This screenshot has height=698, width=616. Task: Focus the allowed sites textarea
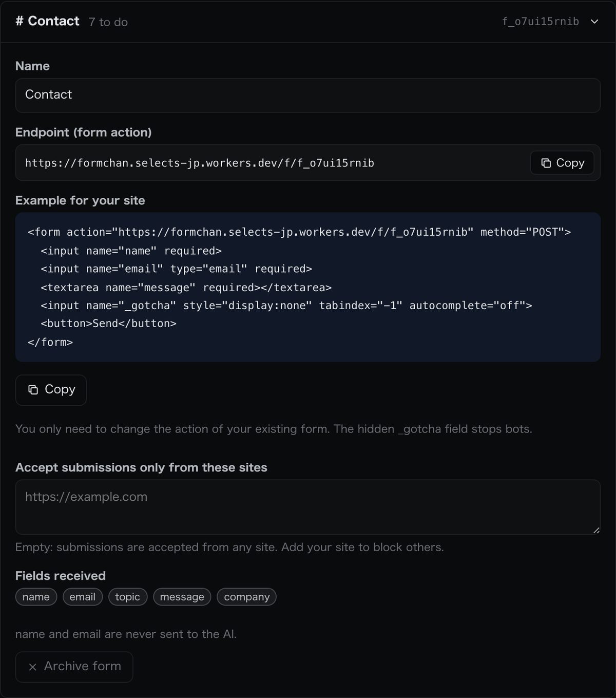pos(308,507)
